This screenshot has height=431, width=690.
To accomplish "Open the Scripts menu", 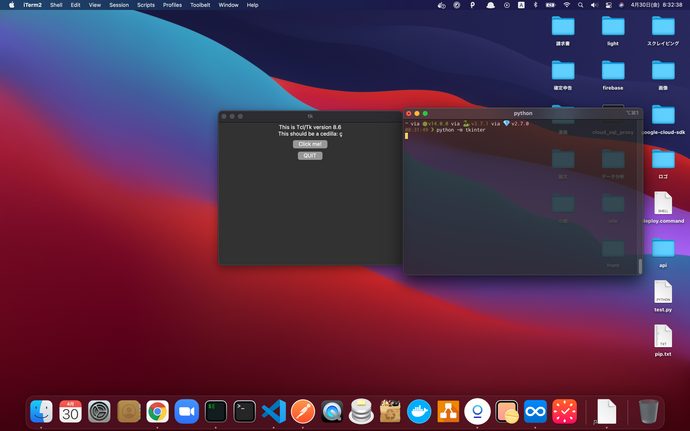I will click(x=146, y=5).
